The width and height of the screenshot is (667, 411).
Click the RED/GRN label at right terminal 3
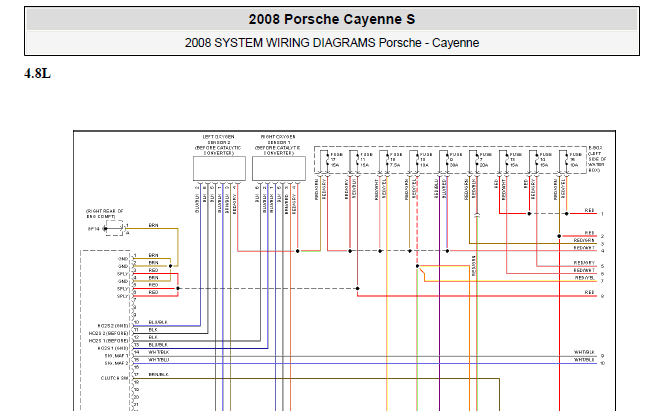click(584, 240)
